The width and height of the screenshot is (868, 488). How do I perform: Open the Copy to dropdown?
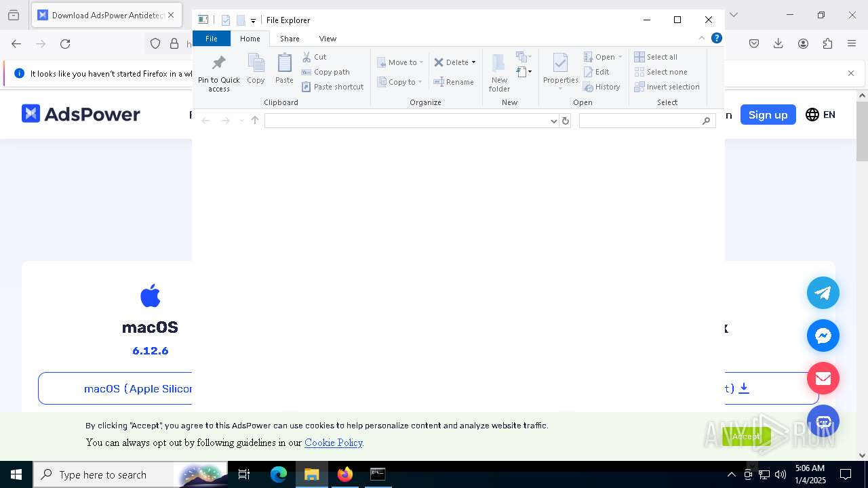click(x=400, y=82)
